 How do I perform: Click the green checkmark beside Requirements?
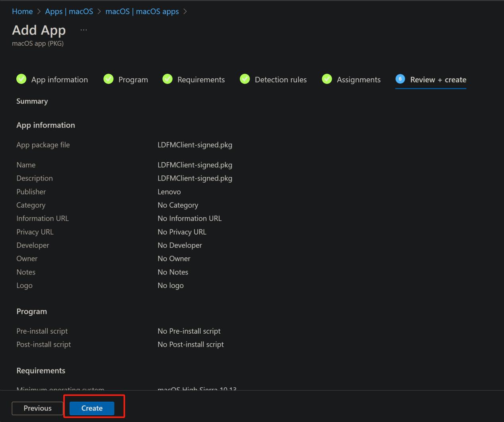[167, 79]
